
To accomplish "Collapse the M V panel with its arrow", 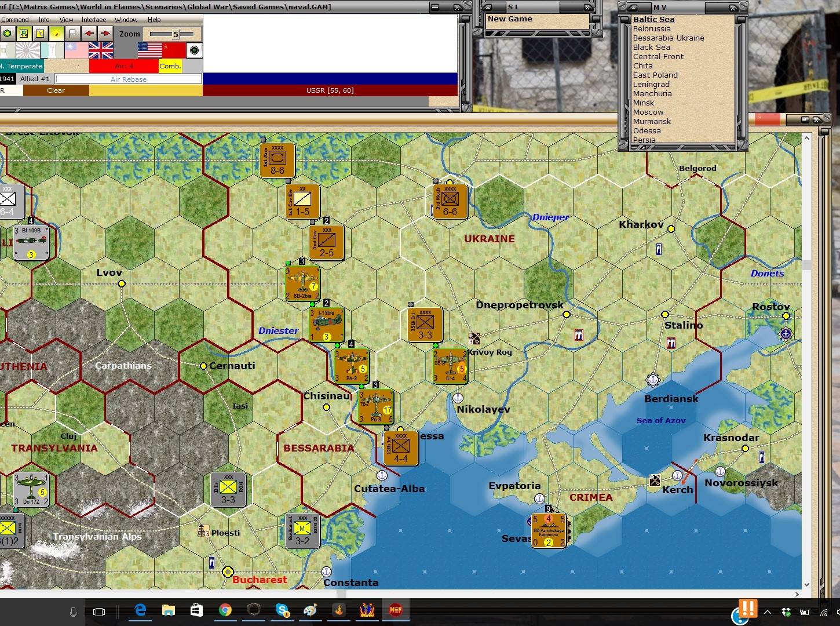I will tap(633, 8).
